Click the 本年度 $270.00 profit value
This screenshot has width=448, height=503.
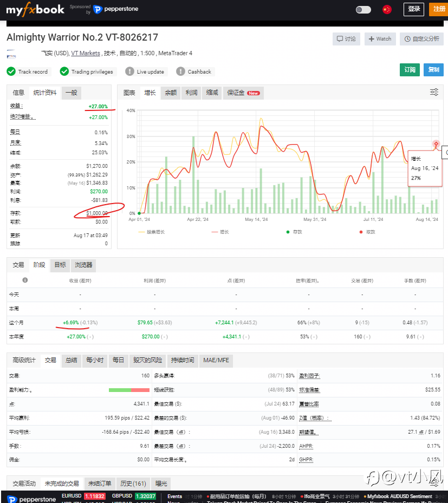[151, 337]
